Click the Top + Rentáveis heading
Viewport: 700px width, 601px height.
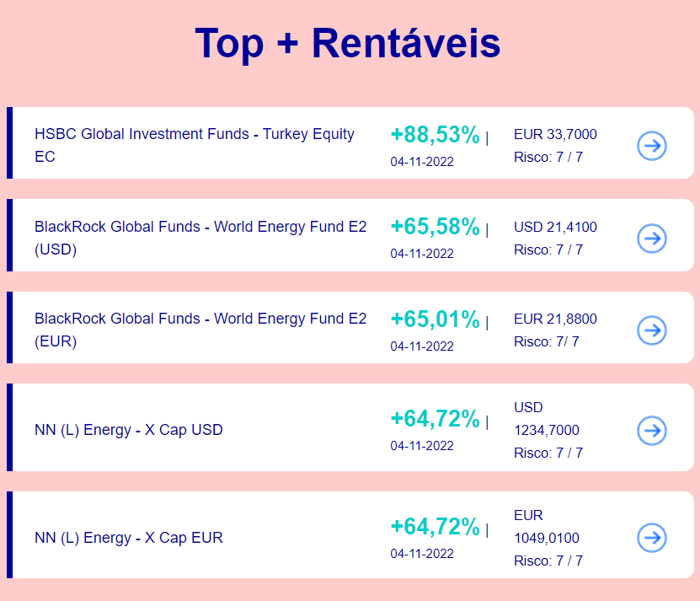point(348,44)
